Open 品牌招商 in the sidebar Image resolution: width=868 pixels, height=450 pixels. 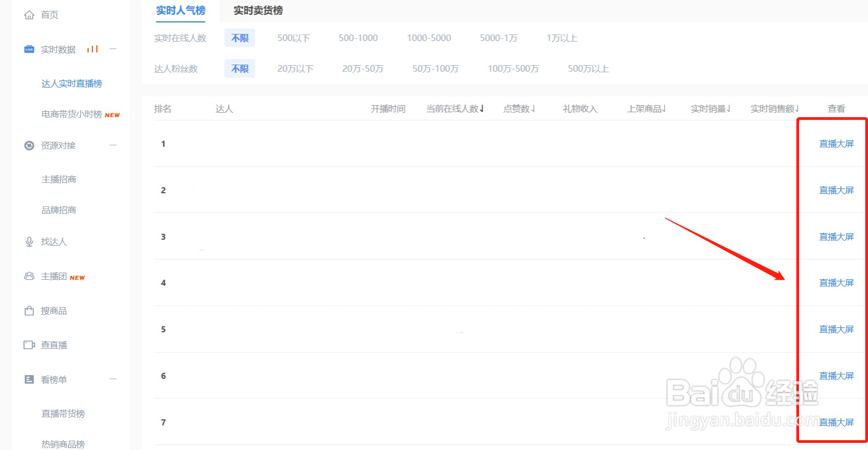(x=59, y=210)
